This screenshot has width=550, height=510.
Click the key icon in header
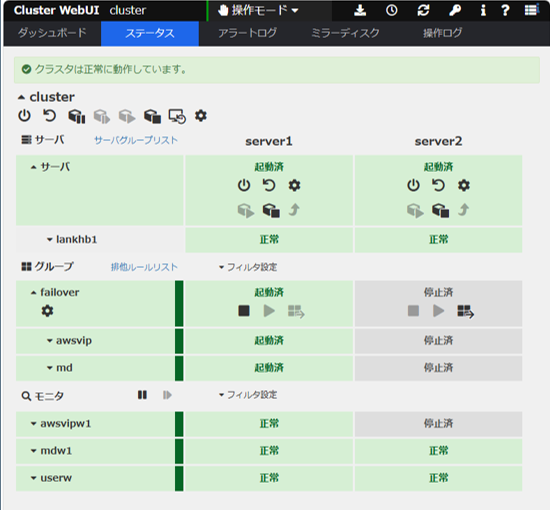coord(455,11)
